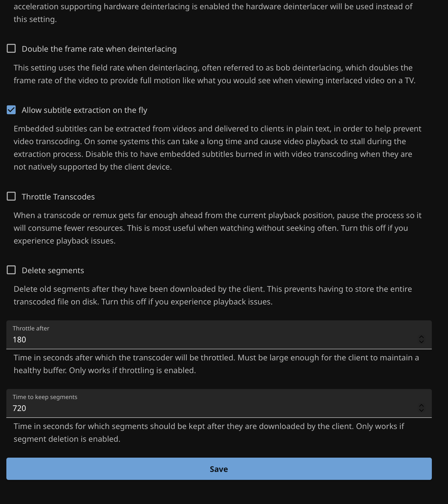Click 'Allow subtitle extraction on the fly' label
448x504 pixels.
(x=84, y=110)
